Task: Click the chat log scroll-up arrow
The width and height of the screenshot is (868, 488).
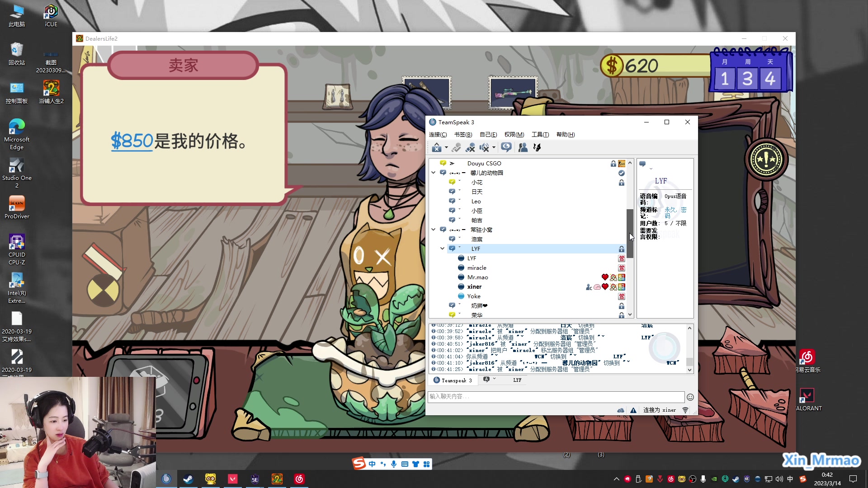Action: 689,328
